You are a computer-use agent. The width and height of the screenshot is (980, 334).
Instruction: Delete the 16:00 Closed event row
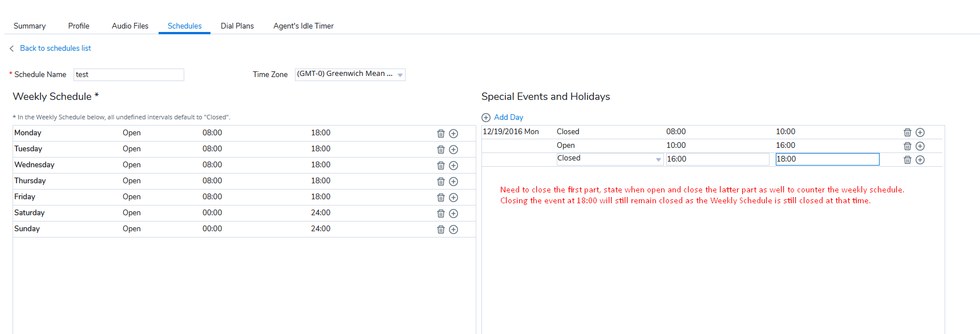pos(908,160)
